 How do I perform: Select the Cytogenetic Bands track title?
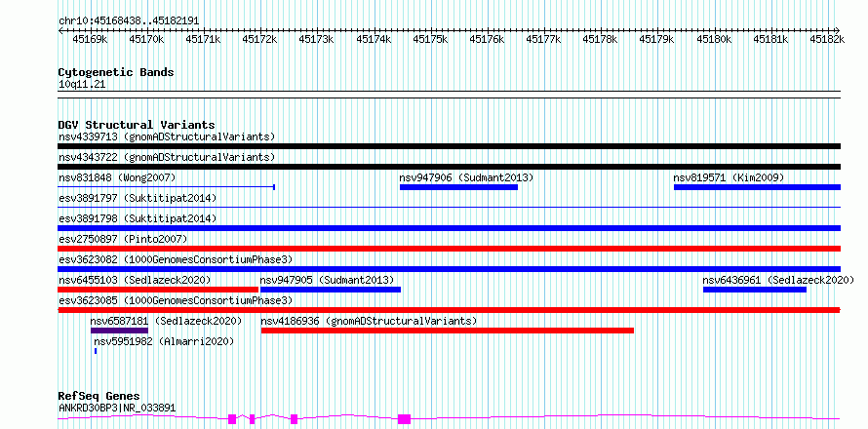(116, 72)
